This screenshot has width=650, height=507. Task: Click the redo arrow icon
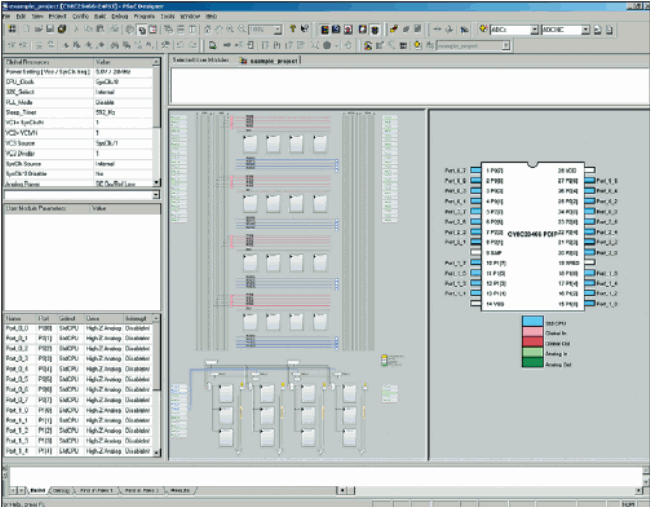pos(192,45)
